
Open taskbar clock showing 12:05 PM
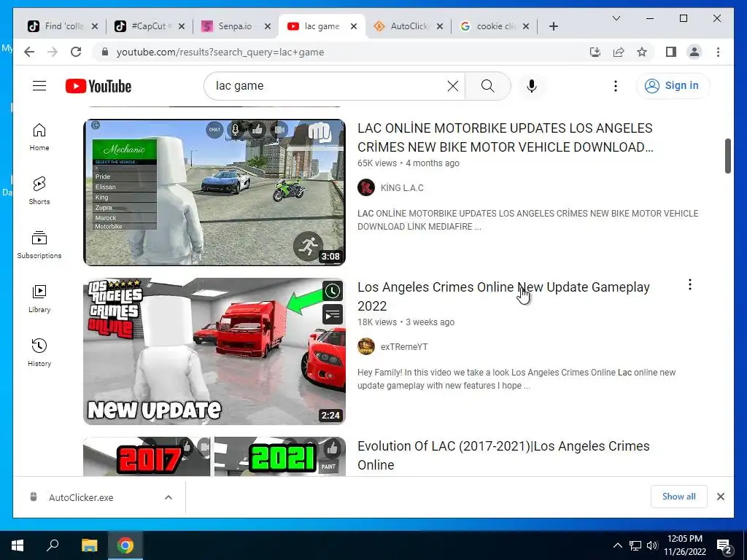(x=684, y=545)
